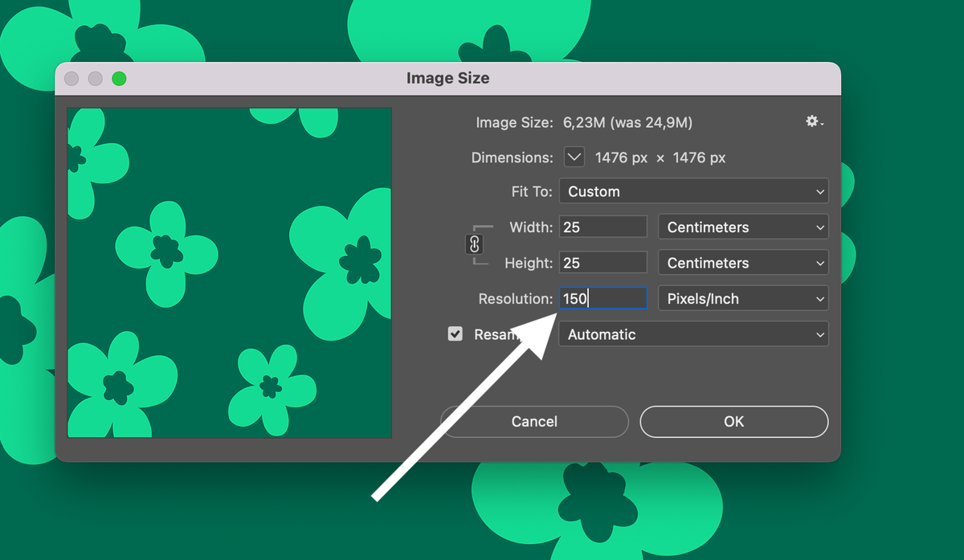The width and height of the screenshot is (964, 560).
Task: Click the Width value field
Action: click(602, 227)
